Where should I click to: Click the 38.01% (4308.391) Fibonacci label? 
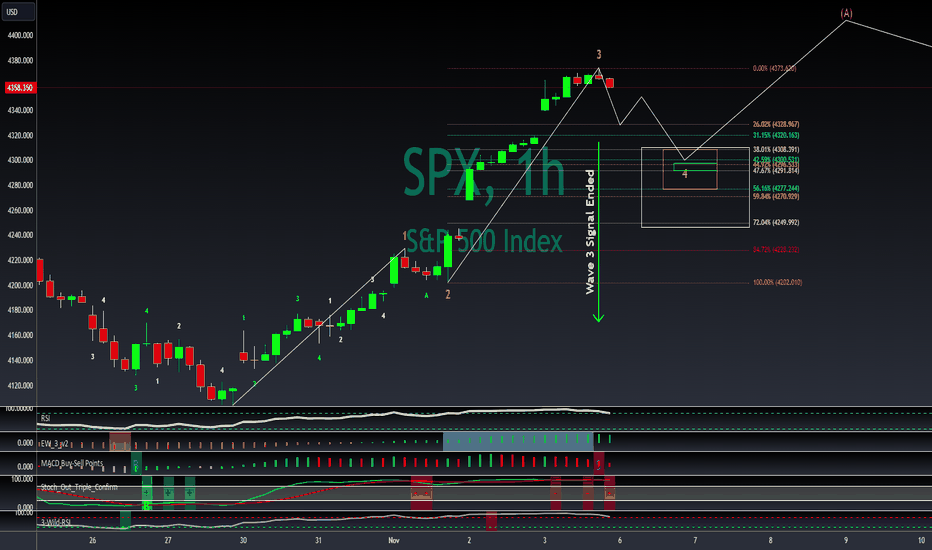(776, 150)
